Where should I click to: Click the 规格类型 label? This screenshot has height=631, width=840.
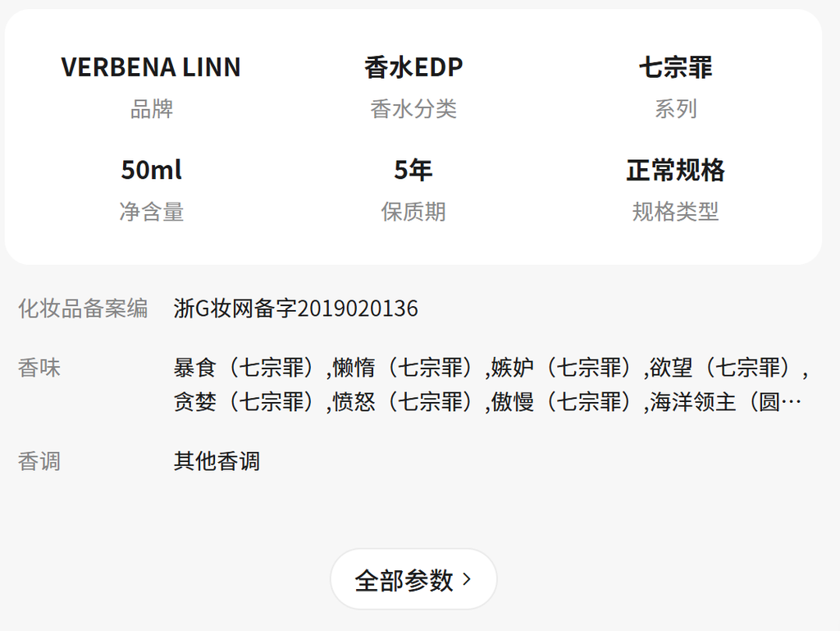tap(675, 212)
